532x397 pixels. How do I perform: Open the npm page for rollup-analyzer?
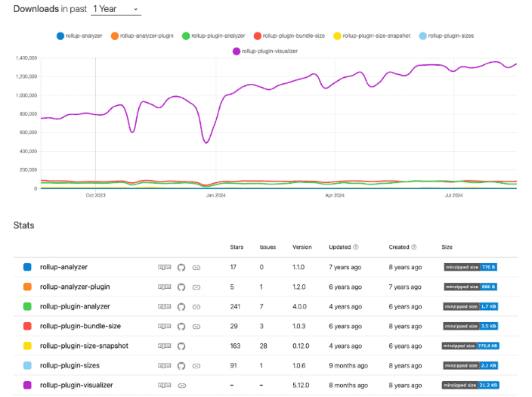(x=165, y=267)
